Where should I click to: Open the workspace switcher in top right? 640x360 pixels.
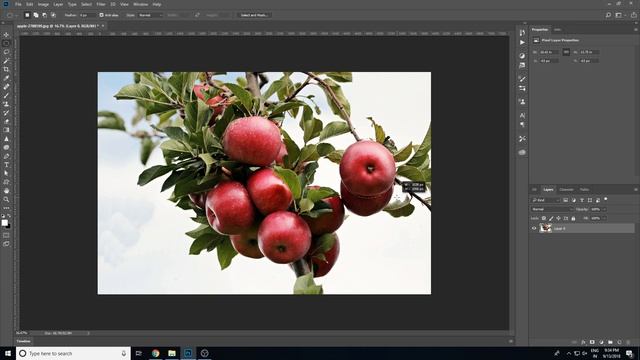(620, 15)
